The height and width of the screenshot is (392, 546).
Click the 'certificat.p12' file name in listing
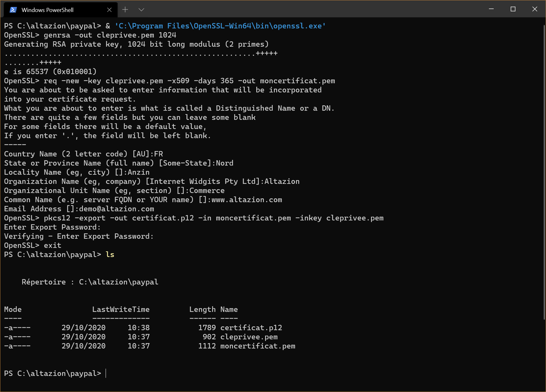tap(251, 328)
